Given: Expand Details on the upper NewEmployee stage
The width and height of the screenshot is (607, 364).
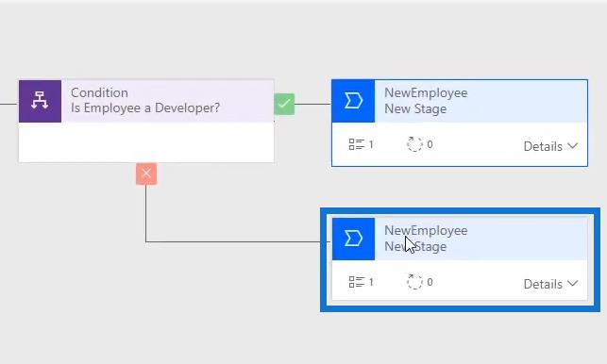Looking at the screenshot, I should point(550,146).
